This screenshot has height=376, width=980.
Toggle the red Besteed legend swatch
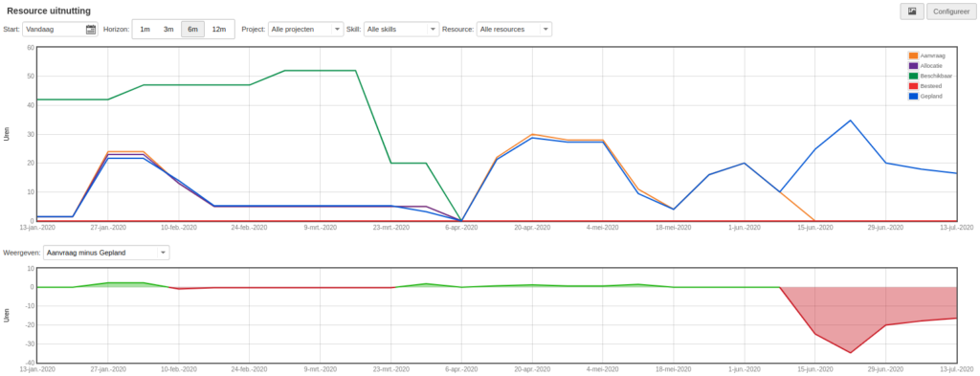tap(913, 85)
